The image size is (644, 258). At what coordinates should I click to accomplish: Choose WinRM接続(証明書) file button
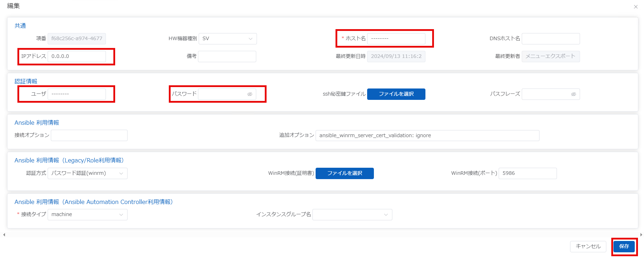pyautogui.click(x=344, y=173)
